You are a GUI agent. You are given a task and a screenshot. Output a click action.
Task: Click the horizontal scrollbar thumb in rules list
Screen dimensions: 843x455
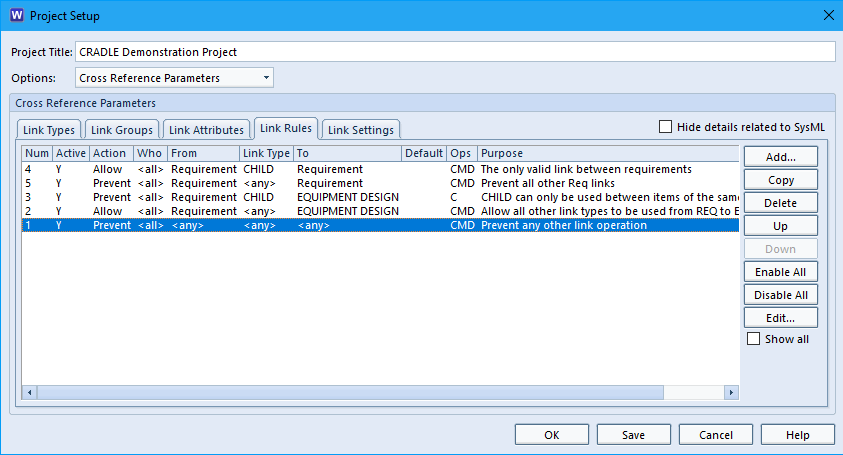click(350, 393)
